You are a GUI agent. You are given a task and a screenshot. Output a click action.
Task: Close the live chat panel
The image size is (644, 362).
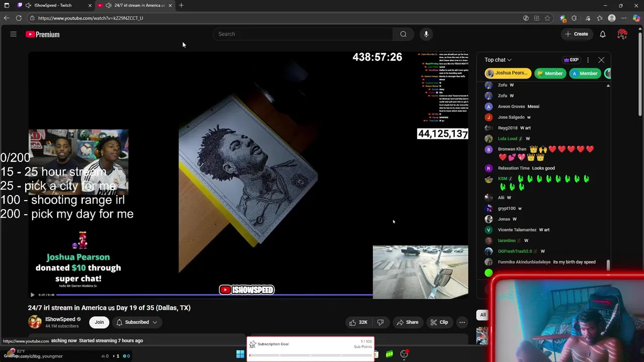pos(601,60)
